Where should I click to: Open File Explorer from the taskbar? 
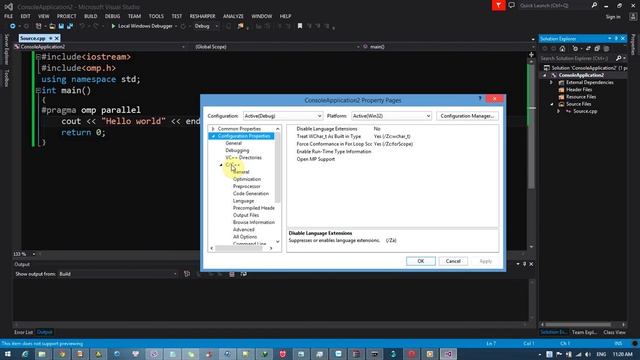tap(42, 354)
